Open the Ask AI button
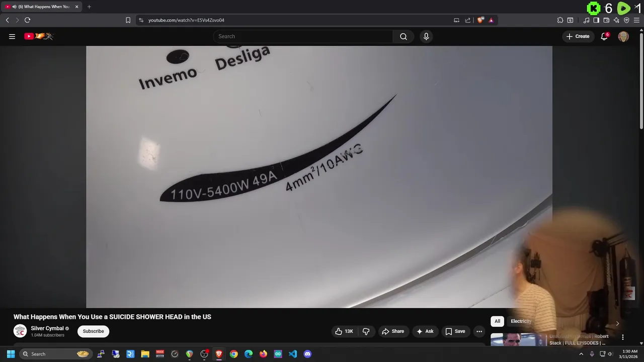 click(425, 331)
